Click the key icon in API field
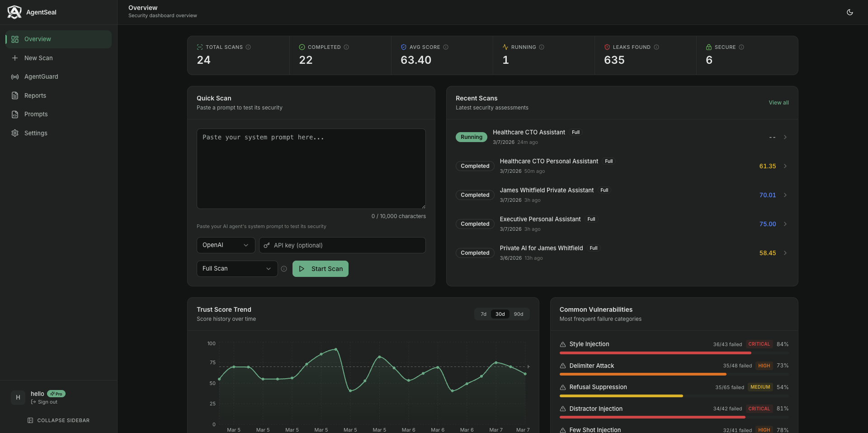The height and width of the screenshot is (433, 868). tap(267, 245)
